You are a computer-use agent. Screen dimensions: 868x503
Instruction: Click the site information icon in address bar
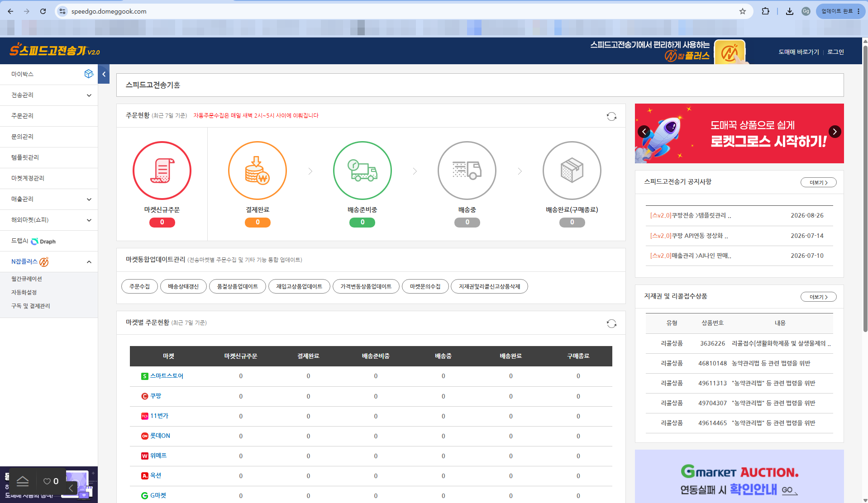62,11
